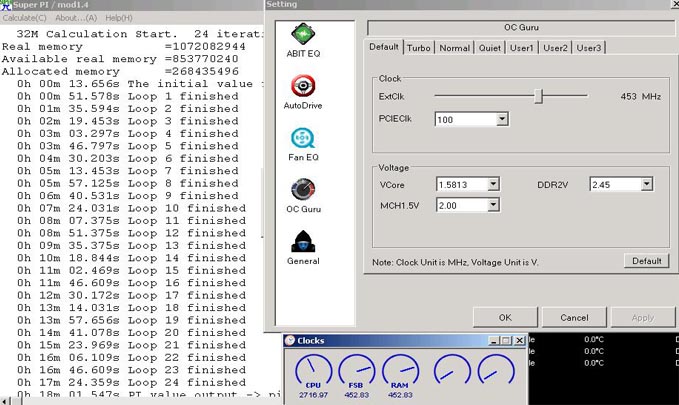679x405 pixels.
Task: Click 'Loop 12 finished' line in Super PI
Action: pos(131,233)
